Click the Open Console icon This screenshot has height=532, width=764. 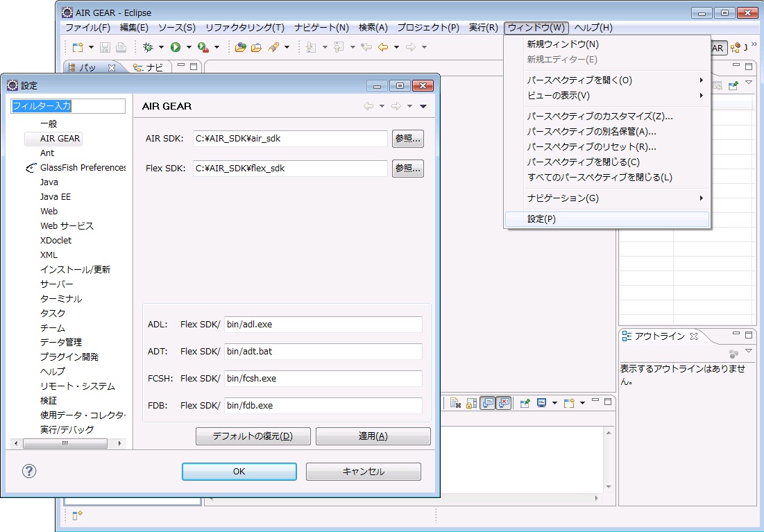569,403
